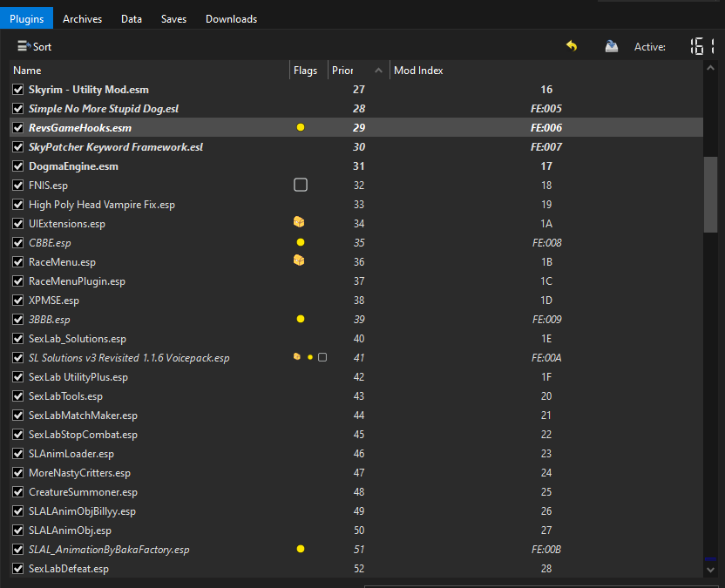Click the Flags column header

click(308, 71)
